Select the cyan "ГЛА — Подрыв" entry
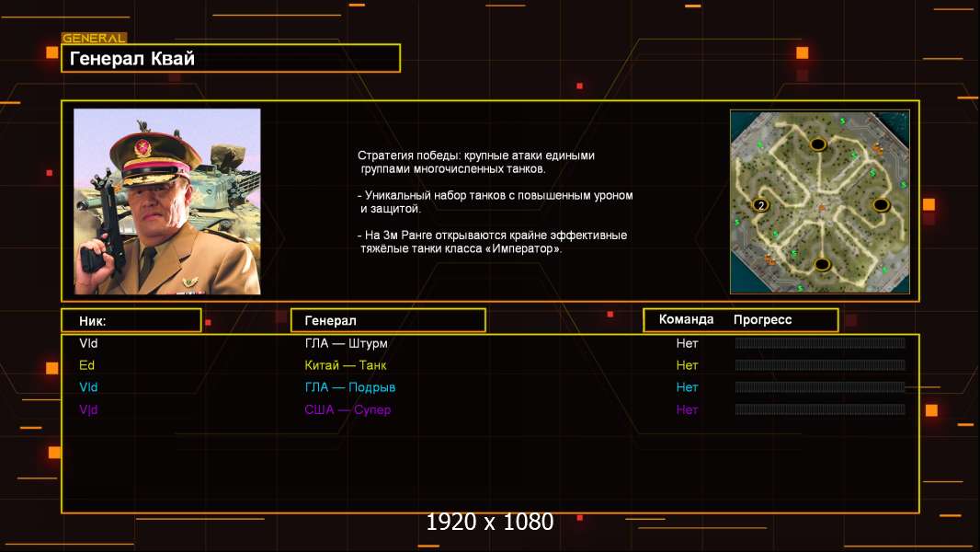Screen dimensions: 980x552 click(350, 387)
